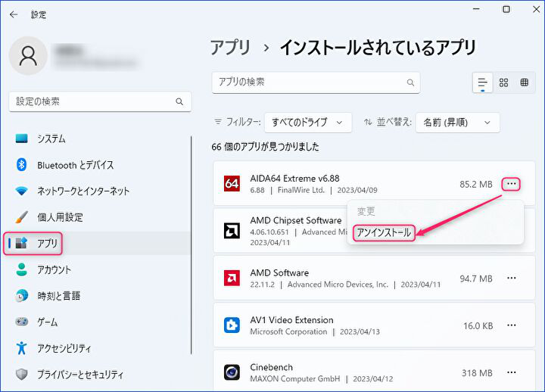Click the FinalWire Ltd. publisher text

click(x=301, y=191)
